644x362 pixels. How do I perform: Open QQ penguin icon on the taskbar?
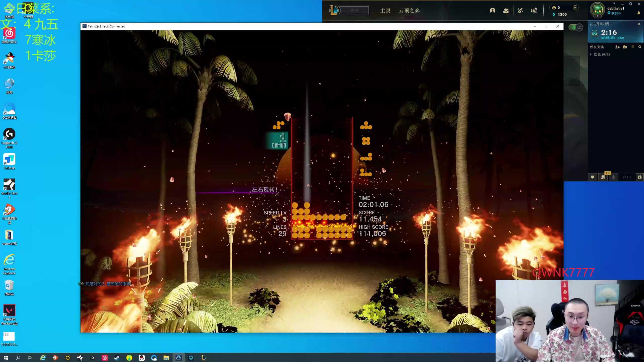tap(142, 358)
